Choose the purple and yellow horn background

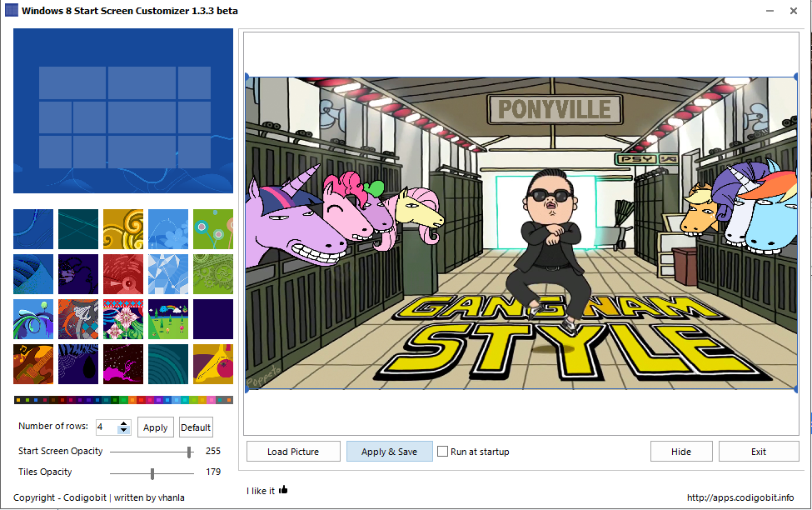coord(213,364)
